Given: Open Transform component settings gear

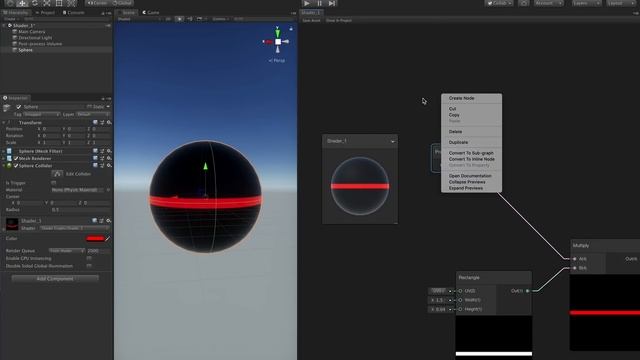Looking at the screenshot, I should tap(109, 122).
